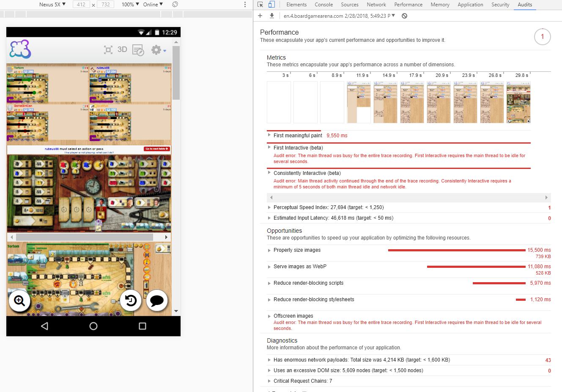This screenshot has height=392, width=562.
Task: Open the device toolbar three-dot menu
Action: 245,4
